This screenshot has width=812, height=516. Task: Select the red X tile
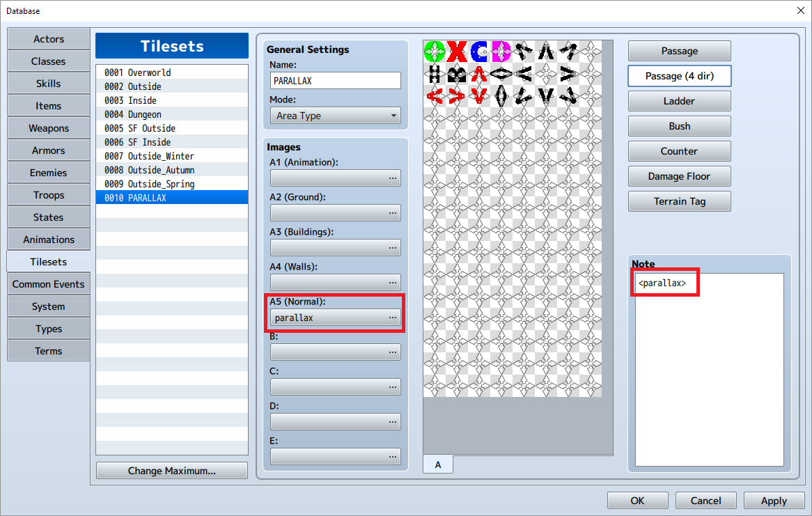(x=457, y=52)
